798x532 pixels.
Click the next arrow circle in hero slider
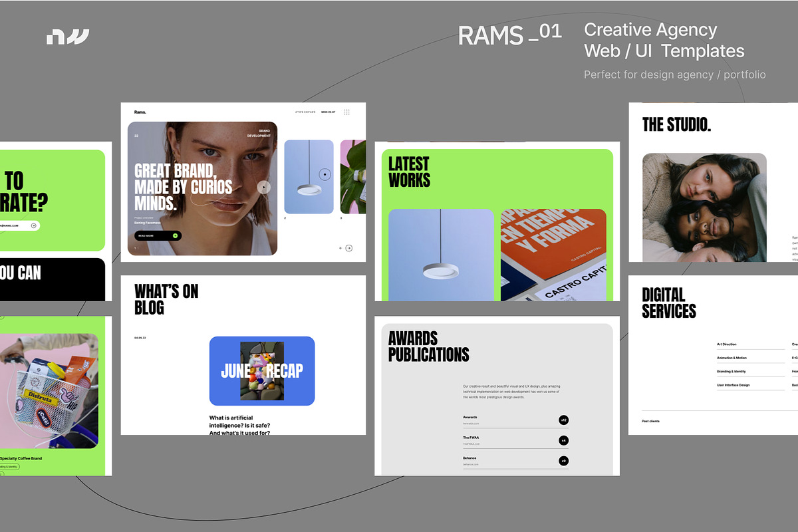click(348, 248)
